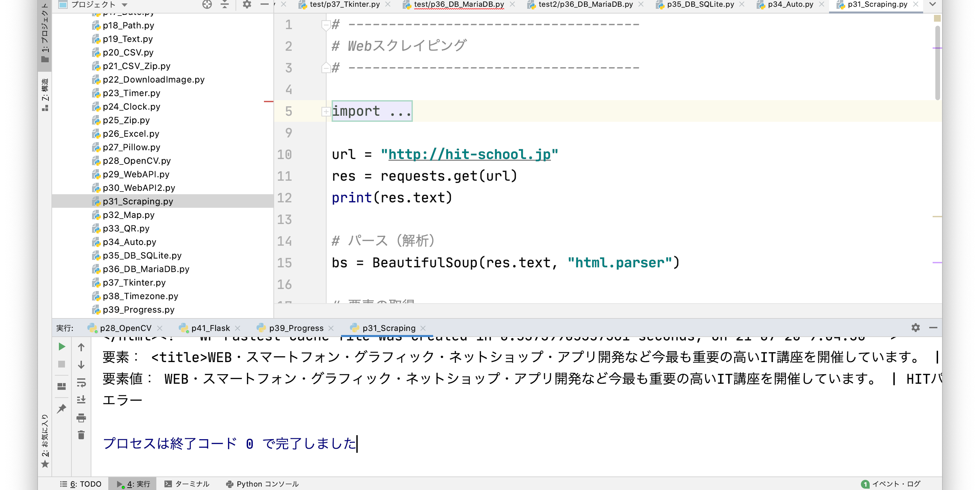Image resolution: width=980 pixels, height=490 pixels.
Task: Toggle soft-wrap in run output
Action: pyautogui.click(x=81, y=382)
